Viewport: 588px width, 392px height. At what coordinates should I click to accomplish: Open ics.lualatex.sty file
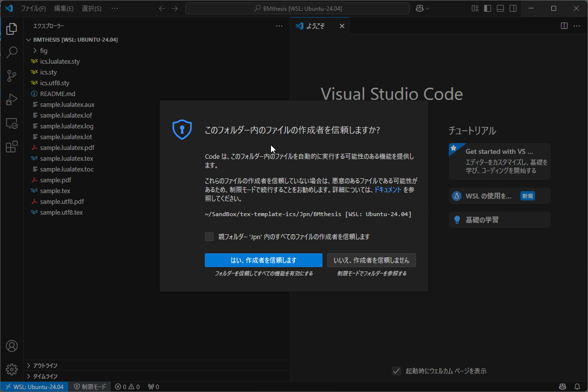pyautogui.click(x=157, y=61)
